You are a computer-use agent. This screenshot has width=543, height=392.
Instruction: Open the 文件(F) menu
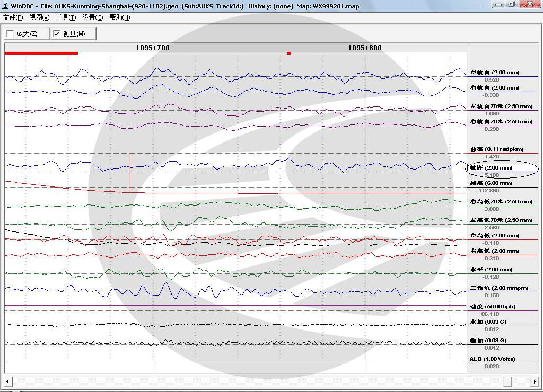click(x=13, y=17)
